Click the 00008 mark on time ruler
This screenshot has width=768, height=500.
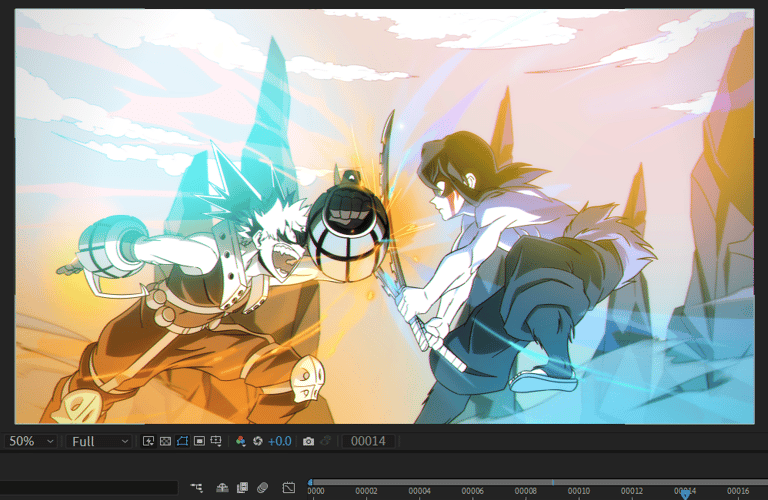click(x=526, y=491)
